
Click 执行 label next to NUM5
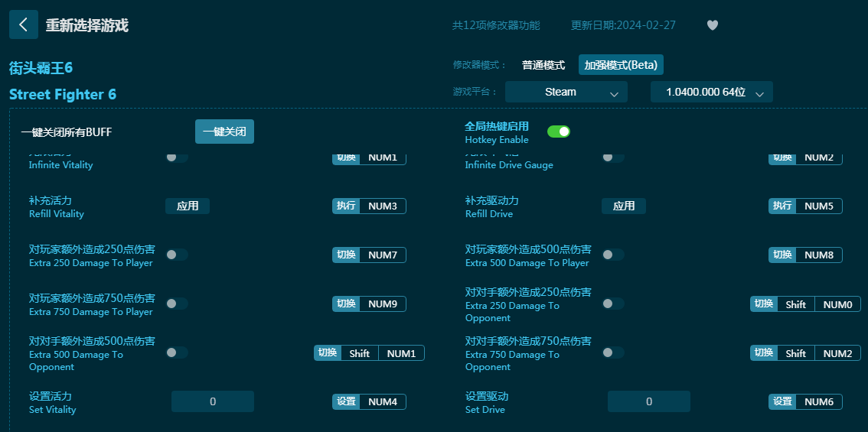(783, 206)
